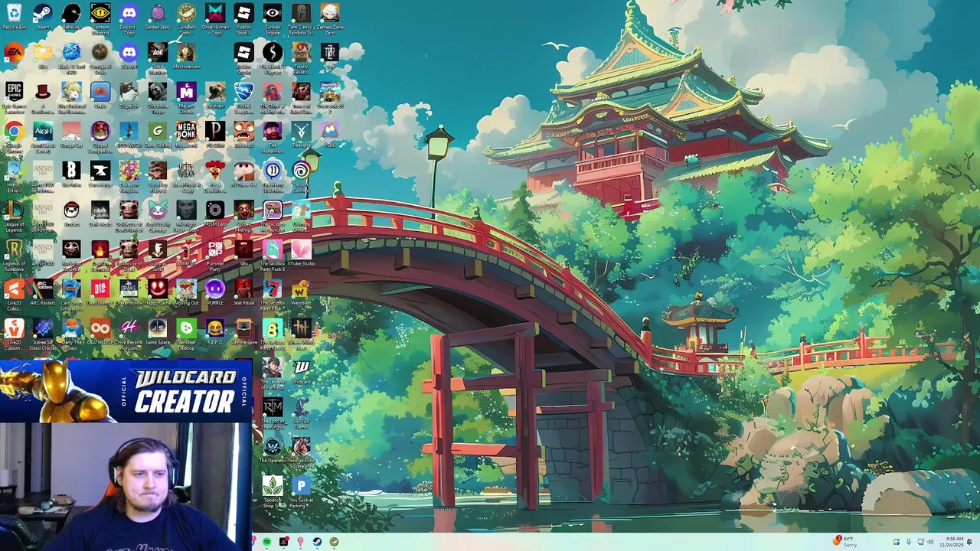Open VTube Studio desktop icon

301,253
